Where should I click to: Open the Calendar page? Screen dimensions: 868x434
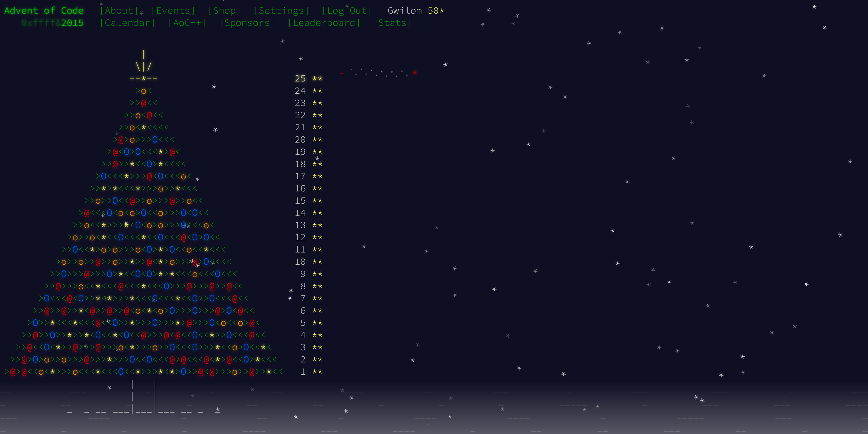click(128, 23)
